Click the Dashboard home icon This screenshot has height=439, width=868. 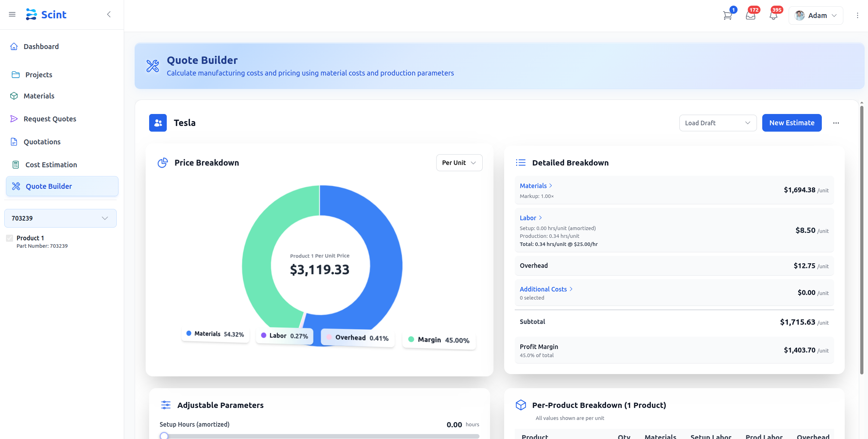point(14,47)
